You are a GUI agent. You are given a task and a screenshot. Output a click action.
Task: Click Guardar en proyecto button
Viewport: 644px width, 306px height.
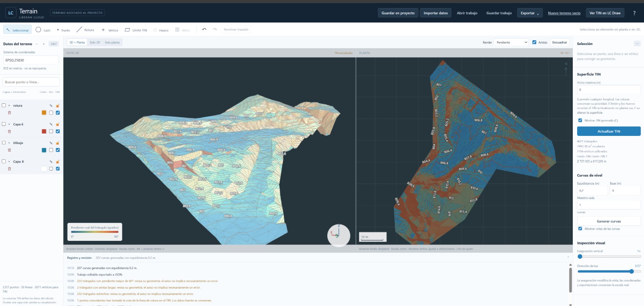[x=398, y=13]
